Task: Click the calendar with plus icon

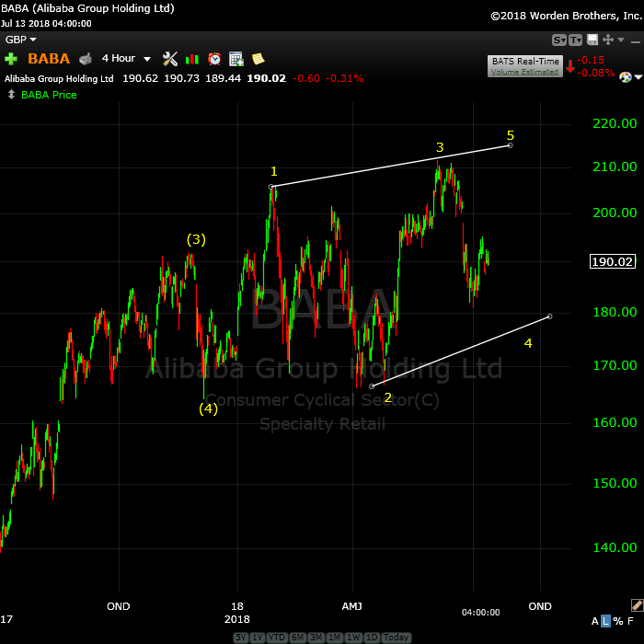Action: [x=236, y=59]
